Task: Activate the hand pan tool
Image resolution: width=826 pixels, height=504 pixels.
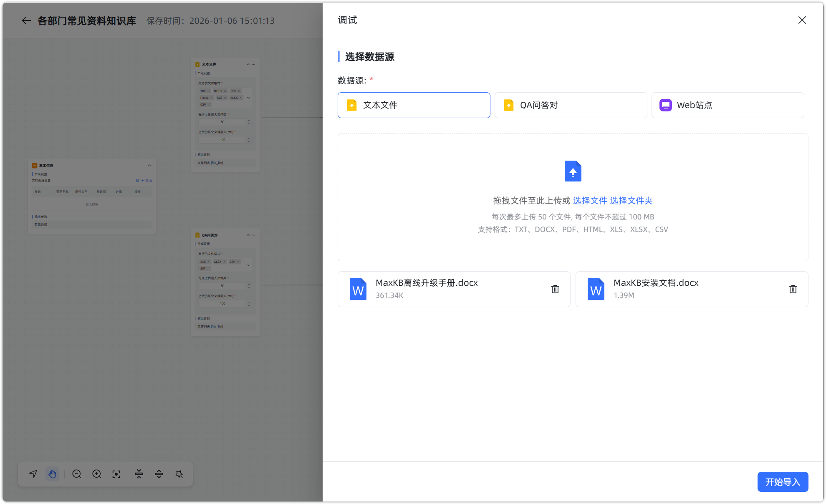Action: tap(53, 474)
